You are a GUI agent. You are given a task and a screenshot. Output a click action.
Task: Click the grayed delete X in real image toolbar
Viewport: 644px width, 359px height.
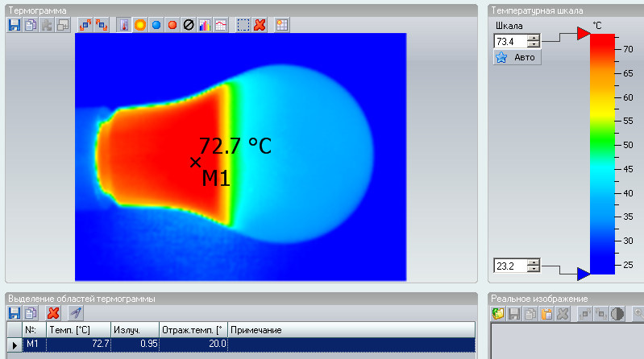563,314
